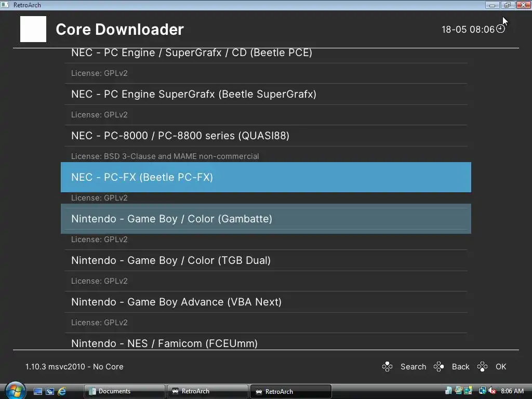The image size is (532, 399).
Task: Click License GPLv2 under TGB Dual
Action: 99,281
